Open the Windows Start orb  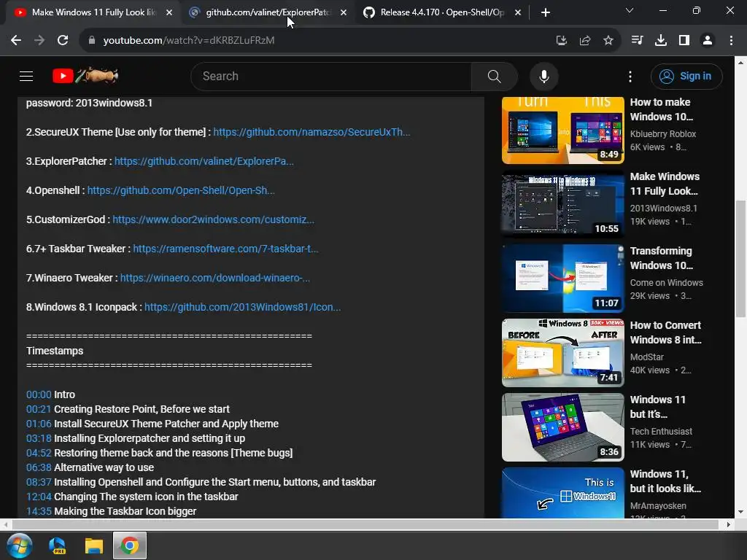point(20,545)
